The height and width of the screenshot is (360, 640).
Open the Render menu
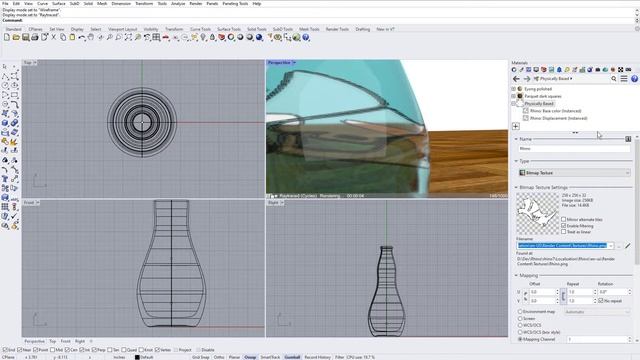point(196,4)
